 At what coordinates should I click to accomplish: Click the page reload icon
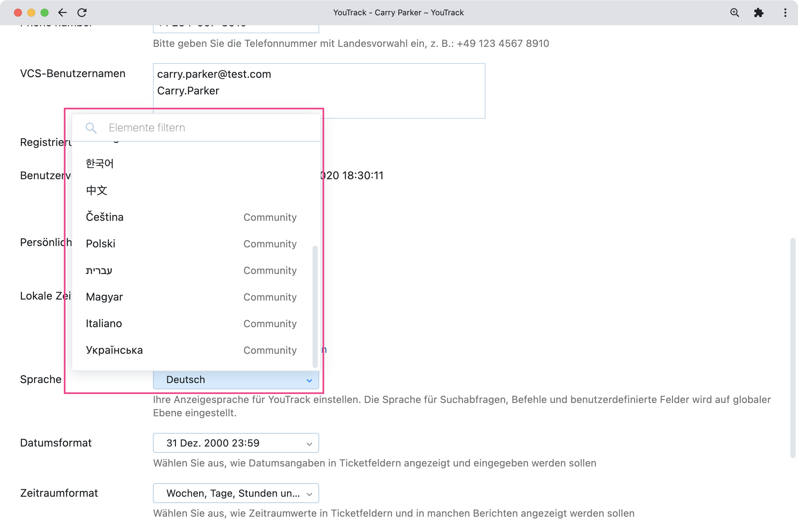pyautogui.click(x=82, y=13)
